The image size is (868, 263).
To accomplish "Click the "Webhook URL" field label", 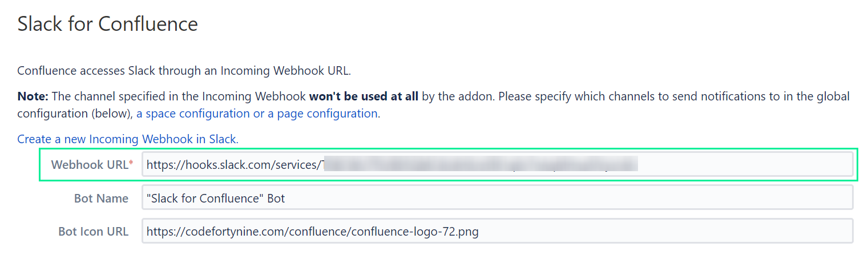I will pos(90,165).
